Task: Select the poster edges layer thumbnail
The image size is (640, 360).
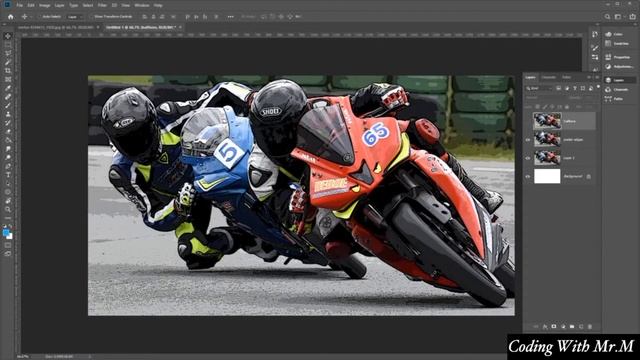Action: click(547, 140)
